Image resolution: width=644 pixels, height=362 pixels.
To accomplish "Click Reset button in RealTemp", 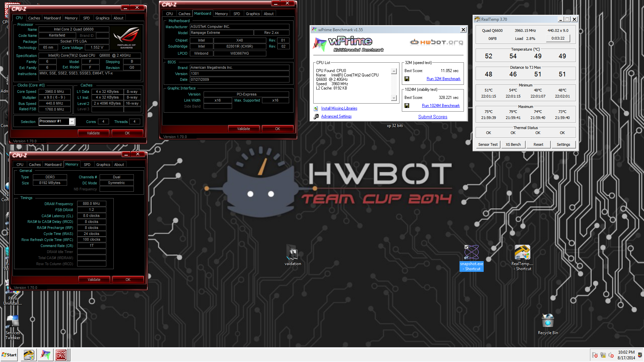I will (x=538, y=144).
